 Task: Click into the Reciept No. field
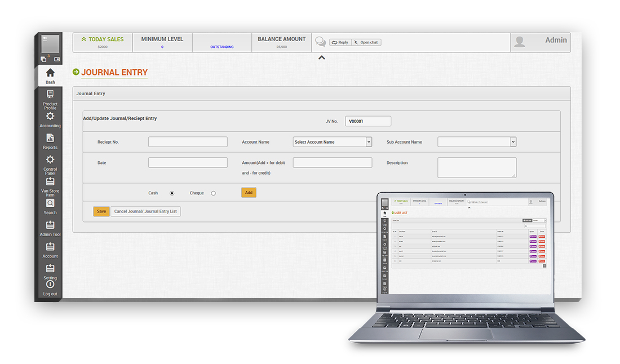[x=188, y=142]
